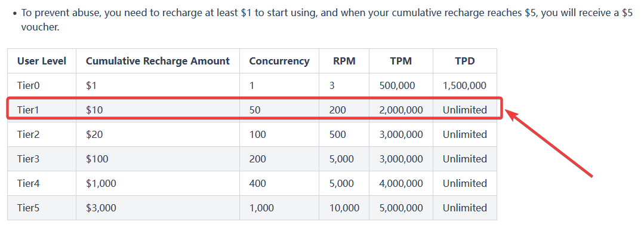Image resolution: width=644 pixels, height=243 pixels.
Task: Click the Tier1 Unlimited TPD cell
Action: 465,110
